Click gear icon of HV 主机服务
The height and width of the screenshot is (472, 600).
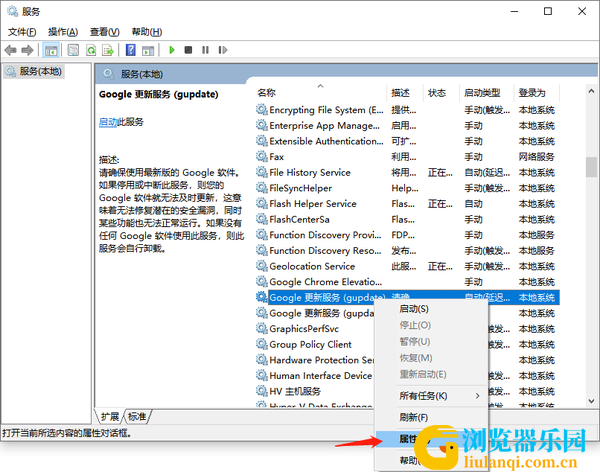pos(262,391)
